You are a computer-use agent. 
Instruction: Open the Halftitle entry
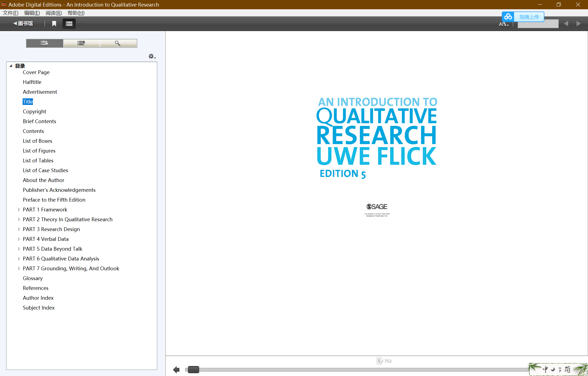(32, 82)
